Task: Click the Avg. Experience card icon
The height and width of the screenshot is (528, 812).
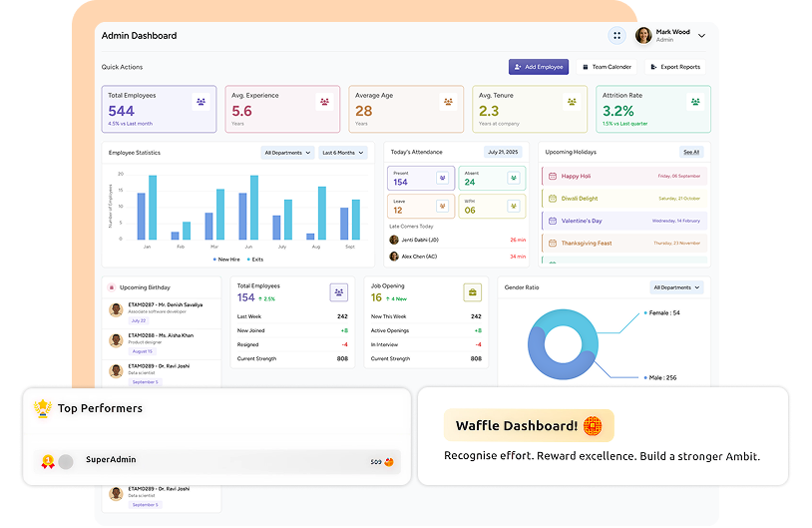Action: coord(324,102)
